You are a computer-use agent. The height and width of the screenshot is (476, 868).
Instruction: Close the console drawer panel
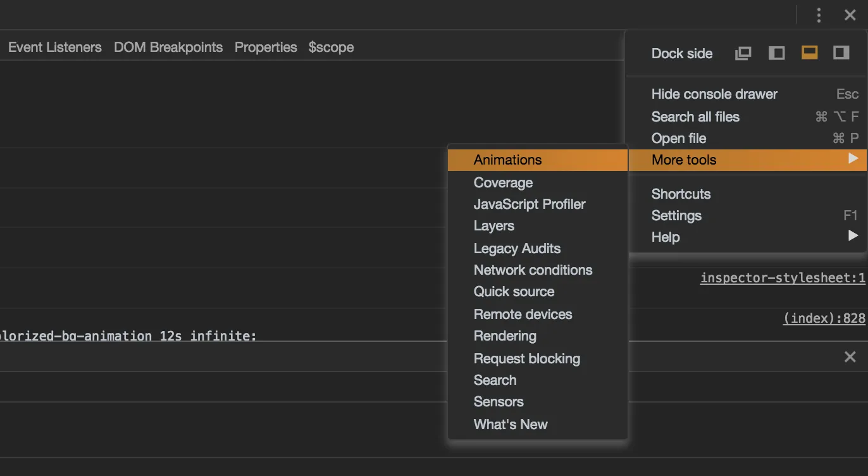click(850, 357)
